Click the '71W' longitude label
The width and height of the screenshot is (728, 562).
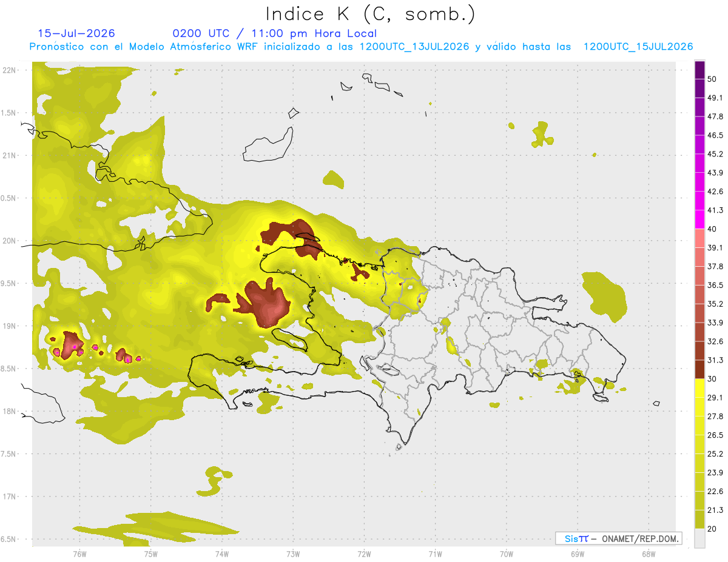point(435,554)
